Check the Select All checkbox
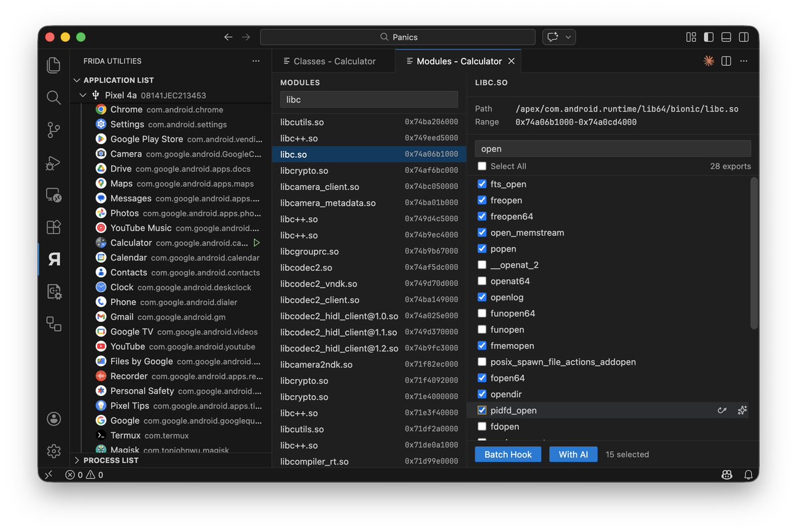Viewport: 797px width, 532px height. click(x=482, y=166)
